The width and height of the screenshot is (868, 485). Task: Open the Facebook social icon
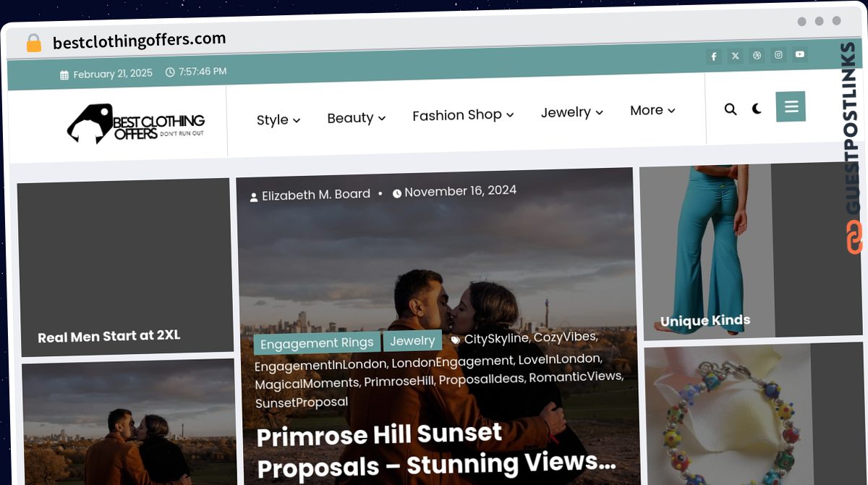click(x=713, y=56)
